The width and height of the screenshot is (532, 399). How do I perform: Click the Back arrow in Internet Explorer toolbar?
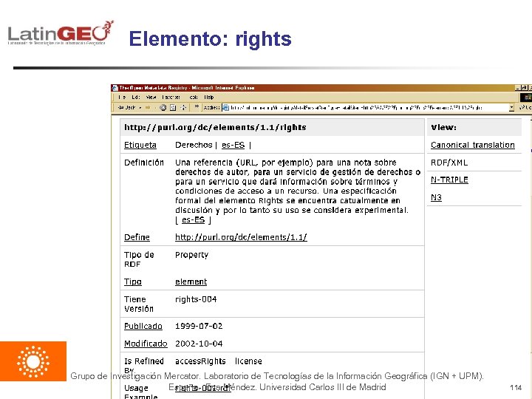tap(126, 108)
